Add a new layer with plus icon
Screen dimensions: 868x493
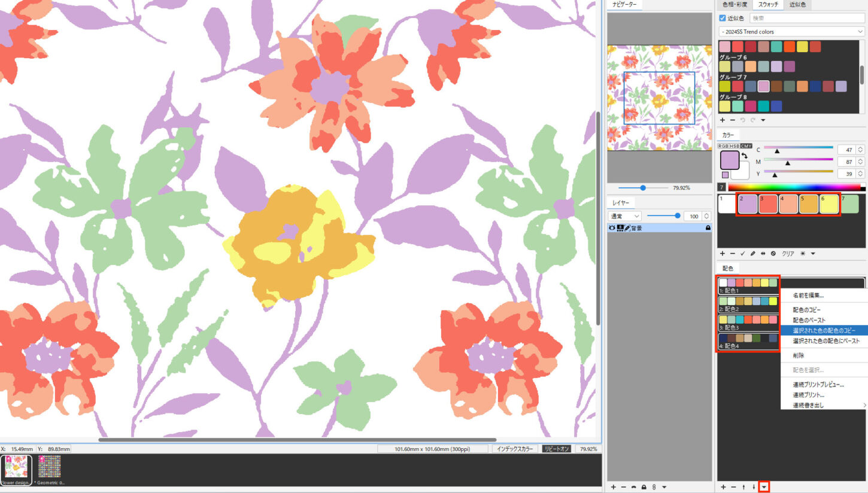click(x=613, y=487)
